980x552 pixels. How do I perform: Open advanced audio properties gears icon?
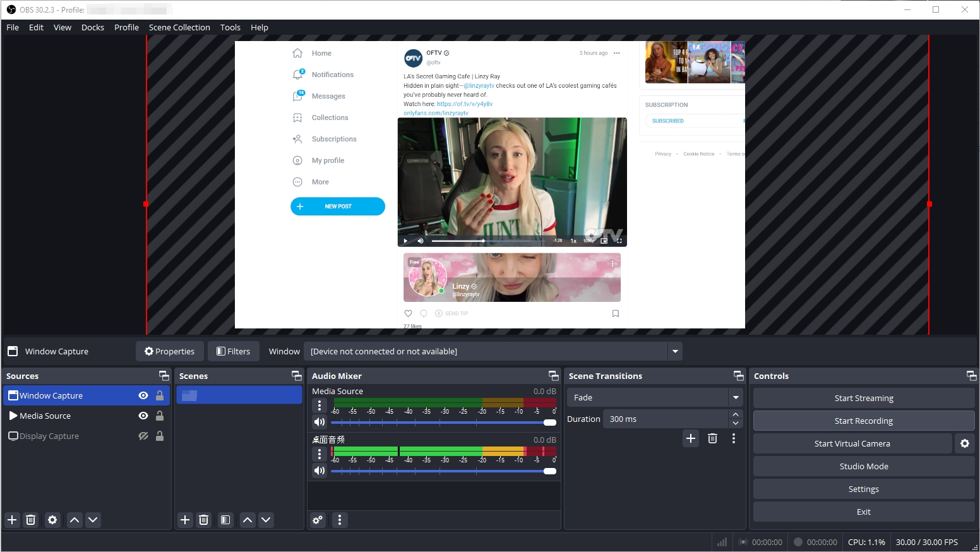click(318, 520)
